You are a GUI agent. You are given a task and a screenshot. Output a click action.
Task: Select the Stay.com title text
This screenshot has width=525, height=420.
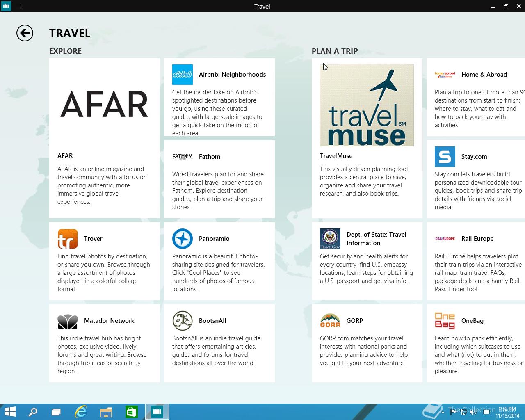pyautogui.click(x=474, y=157)
